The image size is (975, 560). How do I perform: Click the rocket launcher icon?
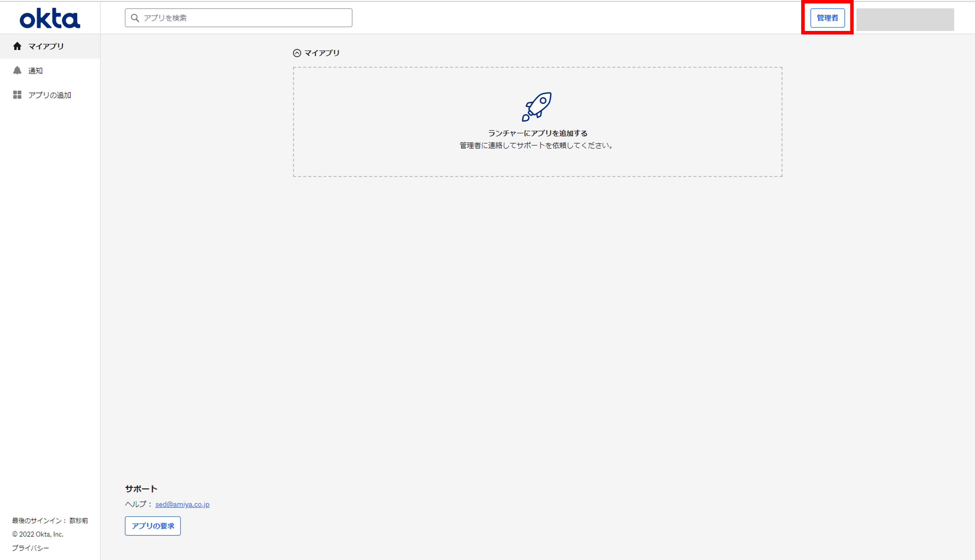tap(537, 106)
